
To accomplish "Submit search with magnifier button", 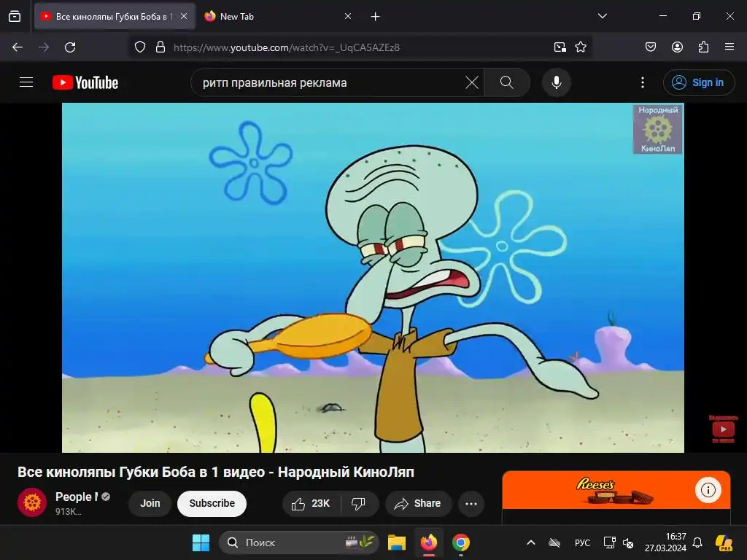I will 507,82.
